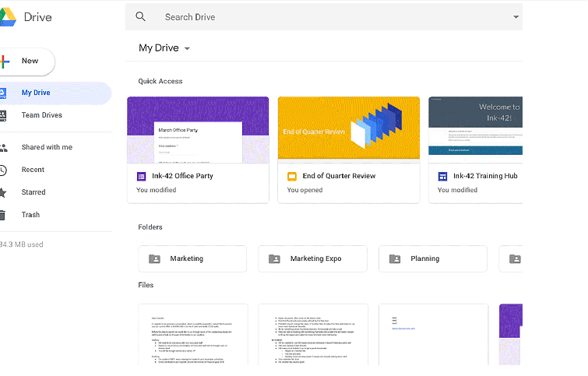Click the Slides icon beside End of Quarter Review
The height and width of the screenshot is (376, 588).
point(292,177)
